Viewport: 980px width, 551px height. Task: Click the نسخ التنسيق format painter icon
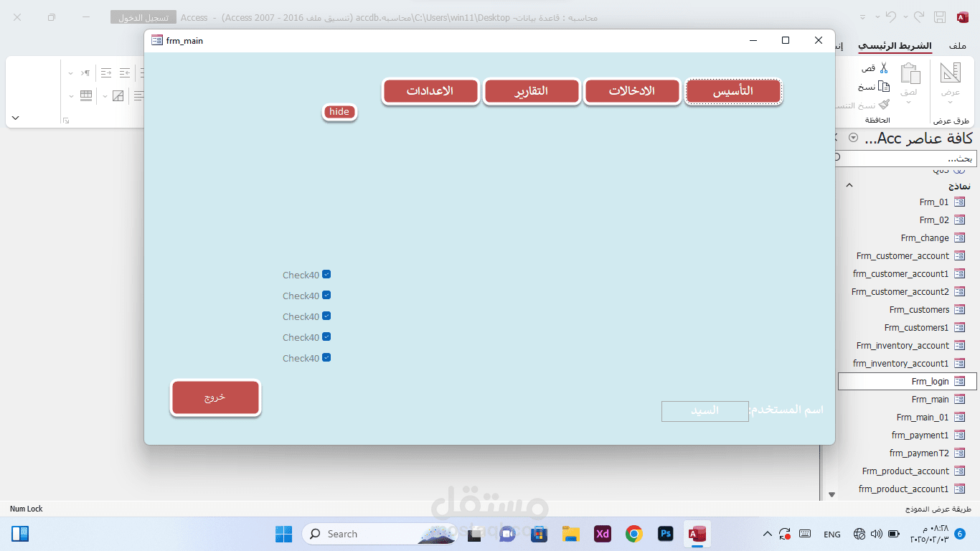click(x=885, y=104)
